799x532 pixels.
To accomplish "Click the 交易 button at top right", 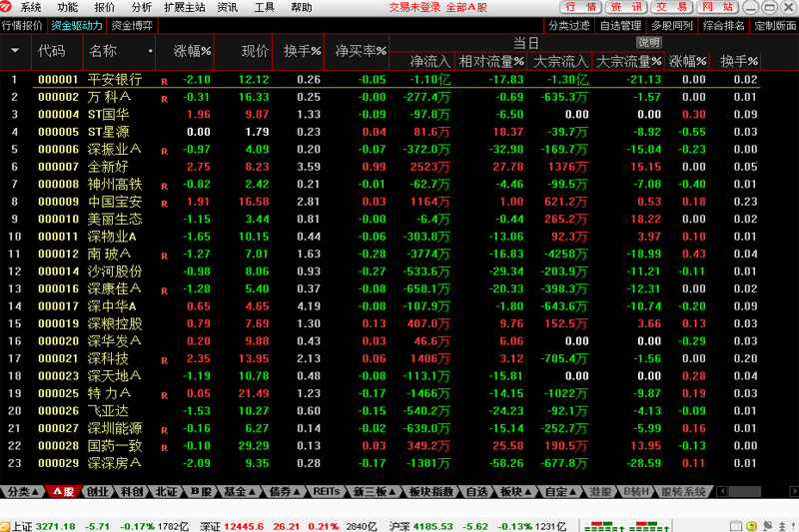I will pyautogui.click(x=671, y=7).
